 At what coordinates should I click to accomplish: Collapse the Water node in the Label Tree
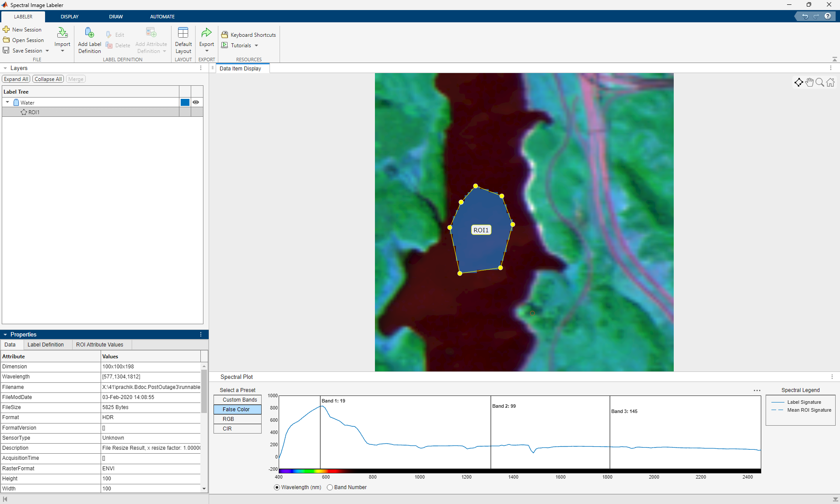point(7,102)
